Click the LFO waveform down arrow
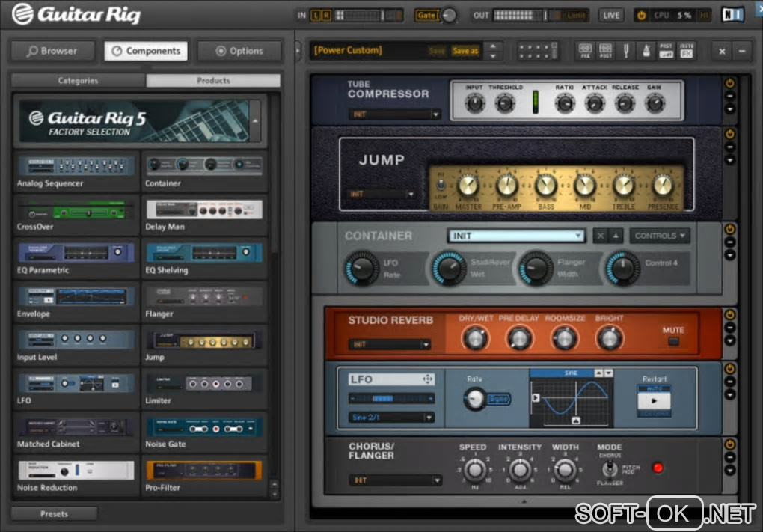 [608, 373]
